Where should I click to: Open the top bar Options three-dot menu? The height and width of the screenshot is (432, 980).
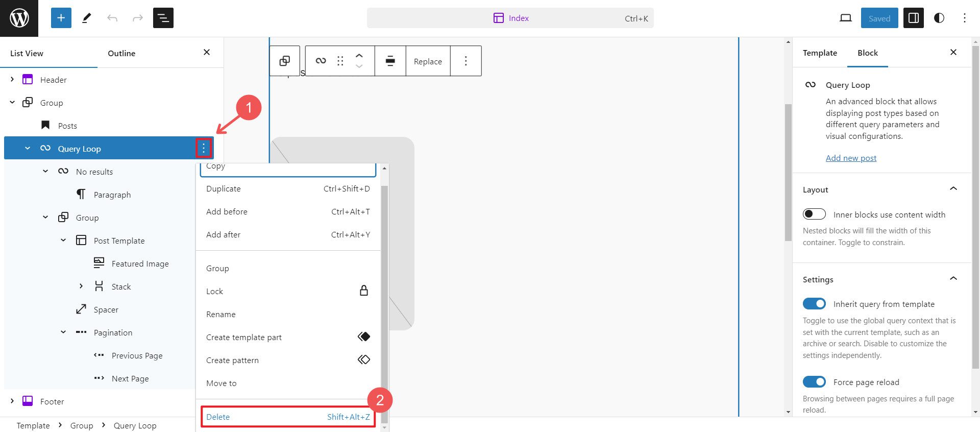click(965, 18)
